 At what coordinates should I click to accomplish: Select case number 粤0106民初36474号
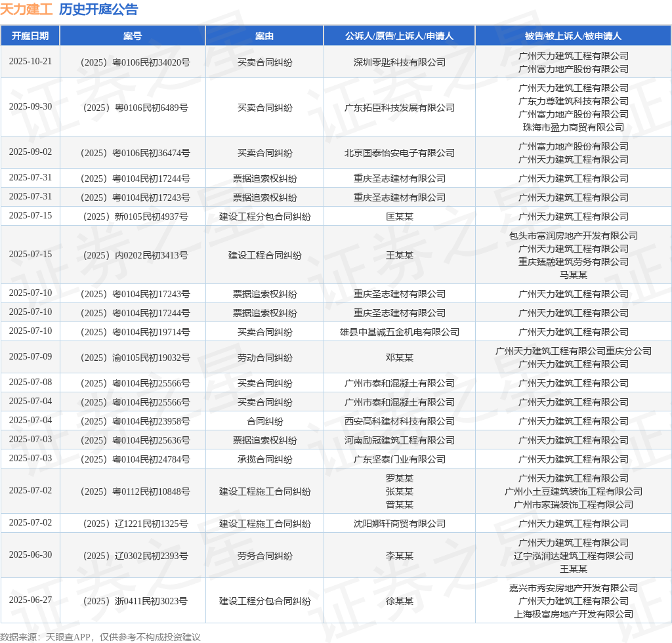(135, 153)
